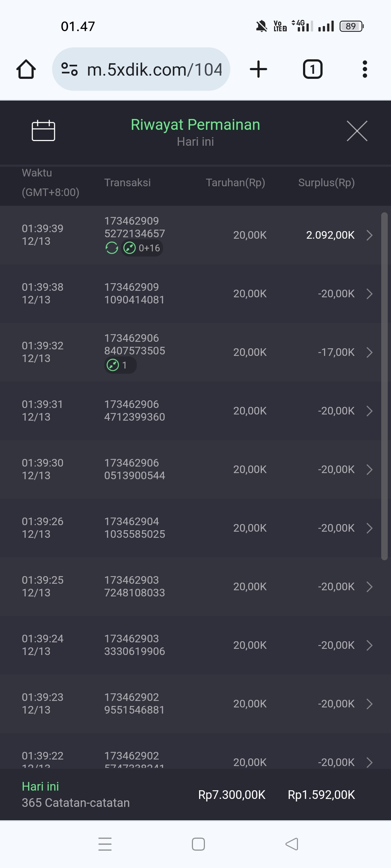Image resolution: width=391 pixels, height=868 pixels.
Task: Click the m.5xdik.com address bar
Action: pyautogui.click(x=154, y=69)
